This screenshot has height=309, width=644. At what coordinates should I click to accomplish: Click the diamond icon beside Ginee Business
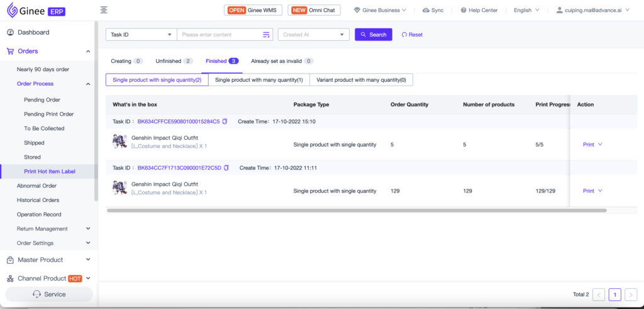coord(357,10)
